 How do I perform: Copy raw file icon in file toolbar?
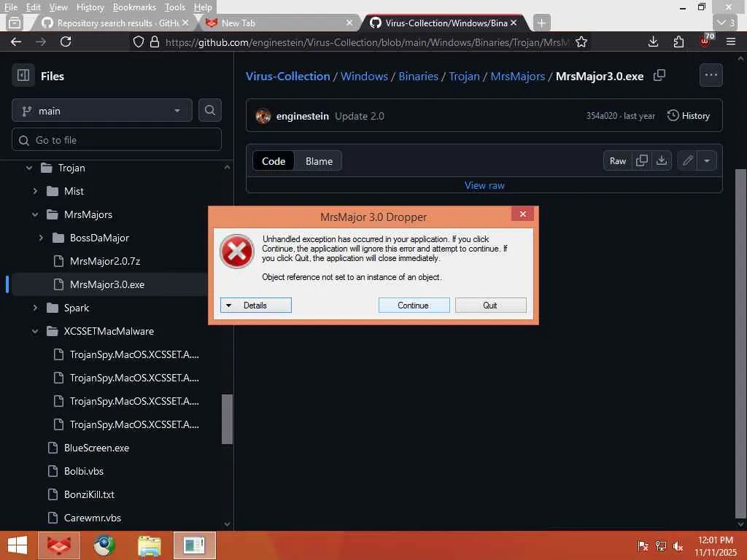point(642,161)
